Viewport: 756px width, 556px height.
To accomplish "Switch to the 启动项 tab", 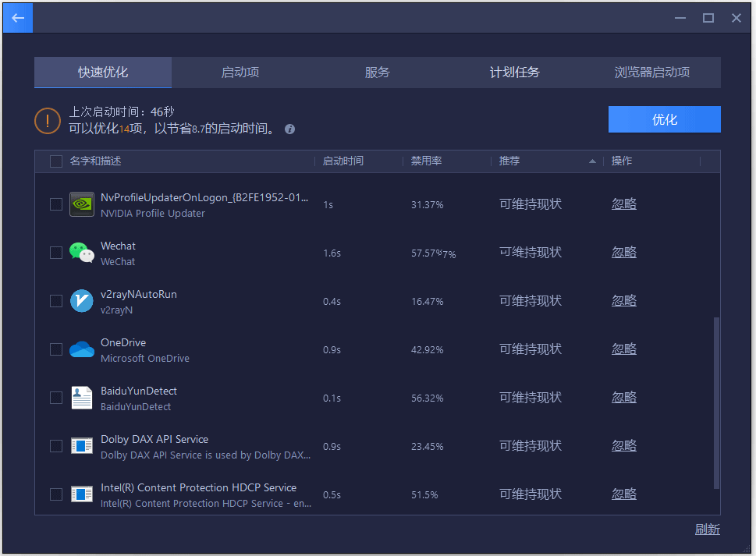I will (240, 73).
